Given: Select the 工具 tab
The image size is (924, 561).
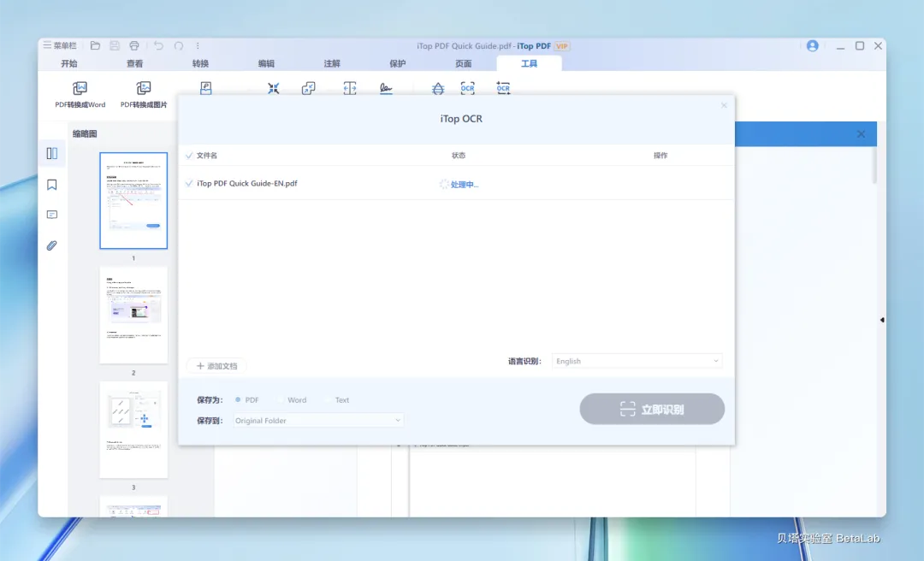Looking at the screenshot, I should pos(530,63).
